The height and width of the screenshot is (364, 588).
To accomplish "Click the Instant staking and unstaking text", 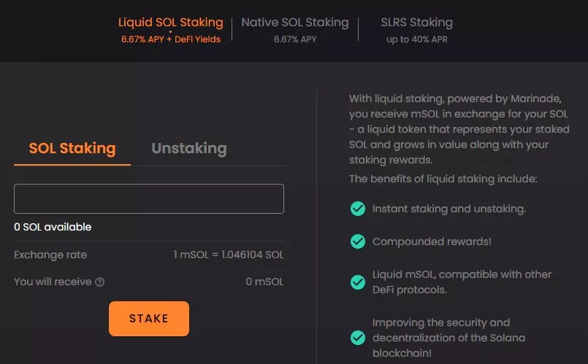I will [x=449, y=209].
